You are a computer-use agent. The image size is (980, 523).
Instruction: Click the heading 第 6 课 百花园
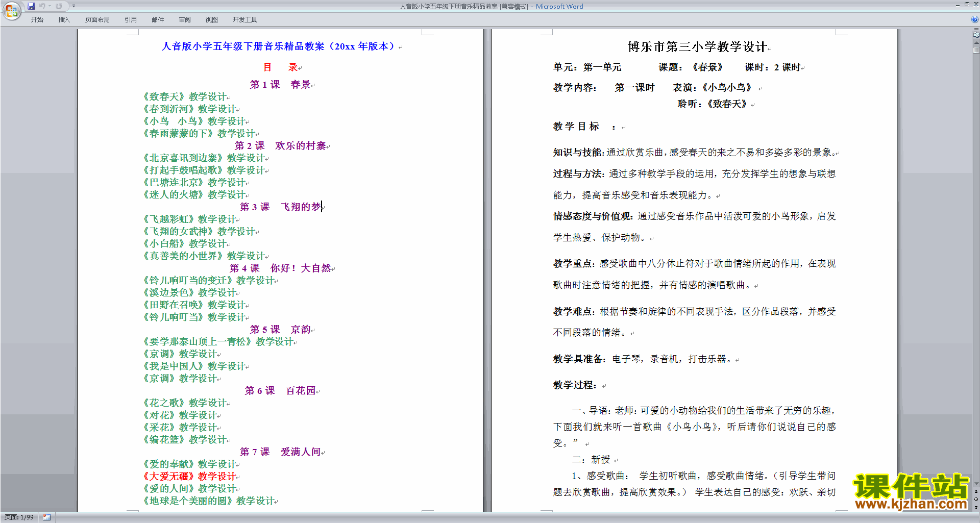click(280, 391)
